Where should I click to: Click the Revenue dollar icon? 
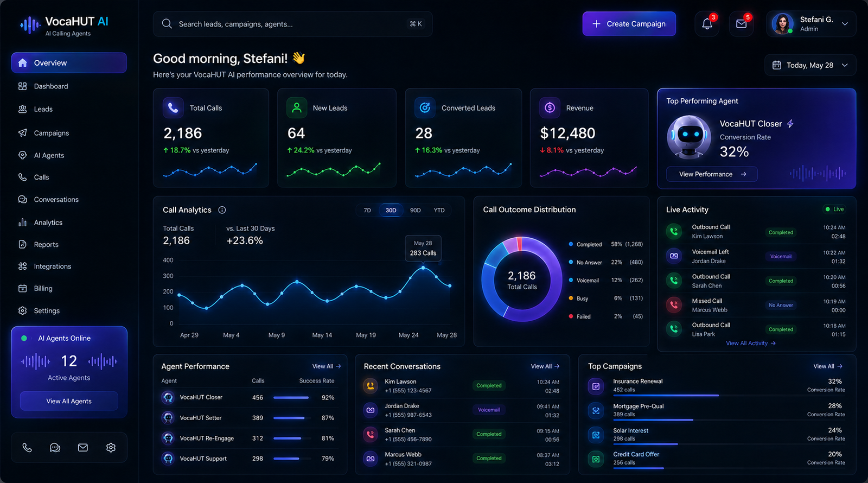[x=550, y=107]
